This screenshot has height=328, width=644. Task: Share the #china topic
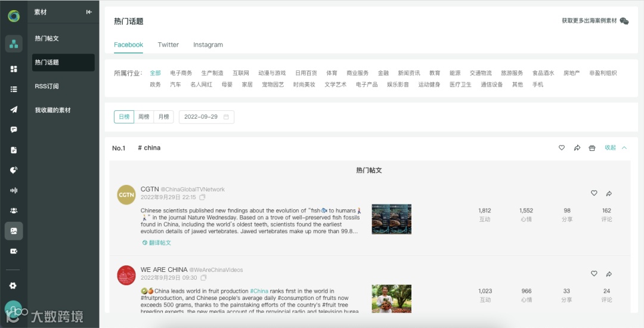(577, 148)
